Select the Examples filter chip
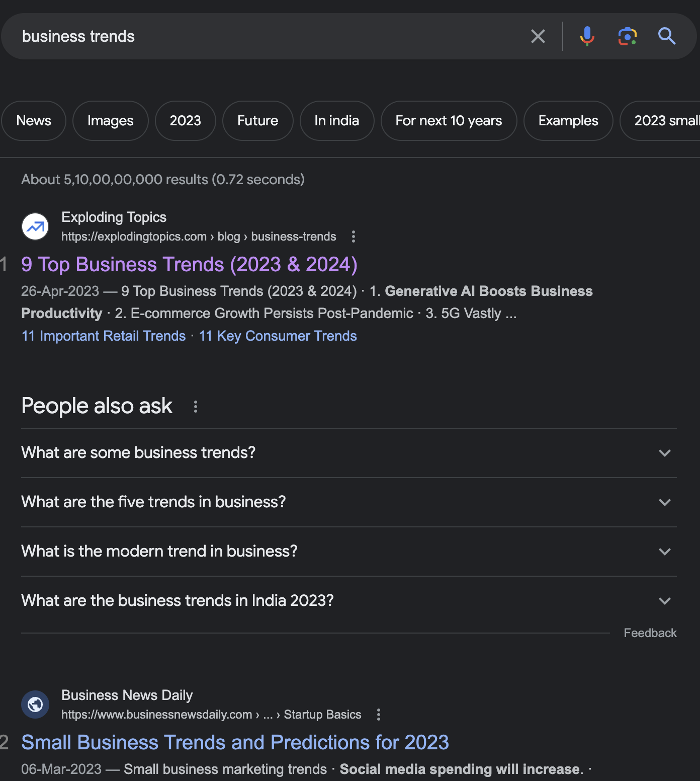The height and width of the screenshot is (781, 700). point(568,121)
